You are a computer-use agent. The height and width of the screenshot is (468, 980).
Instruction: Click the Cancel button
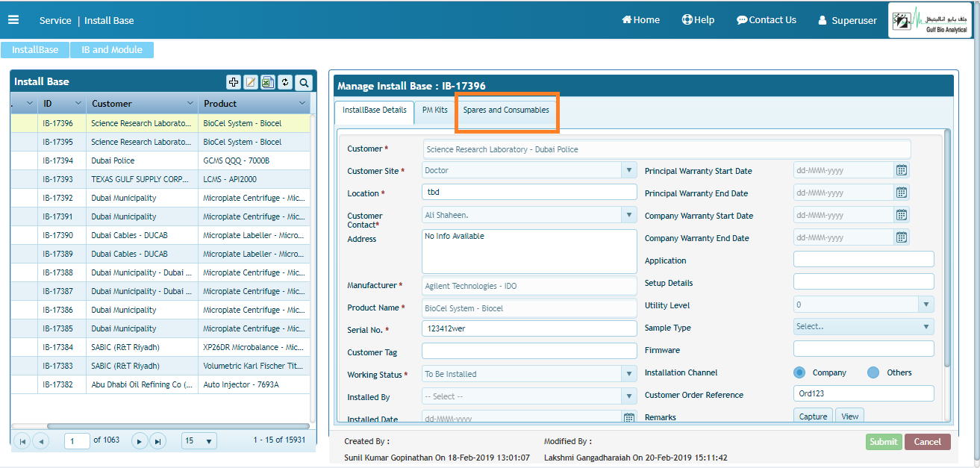coord(928,442)
